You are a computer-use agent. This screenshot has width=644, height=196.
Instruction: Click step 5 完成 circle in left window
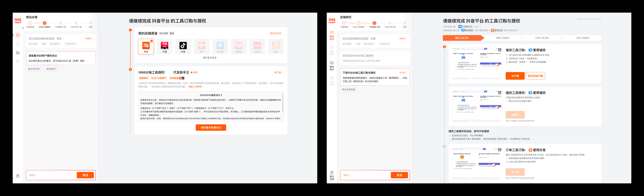(x=91, y=23)
